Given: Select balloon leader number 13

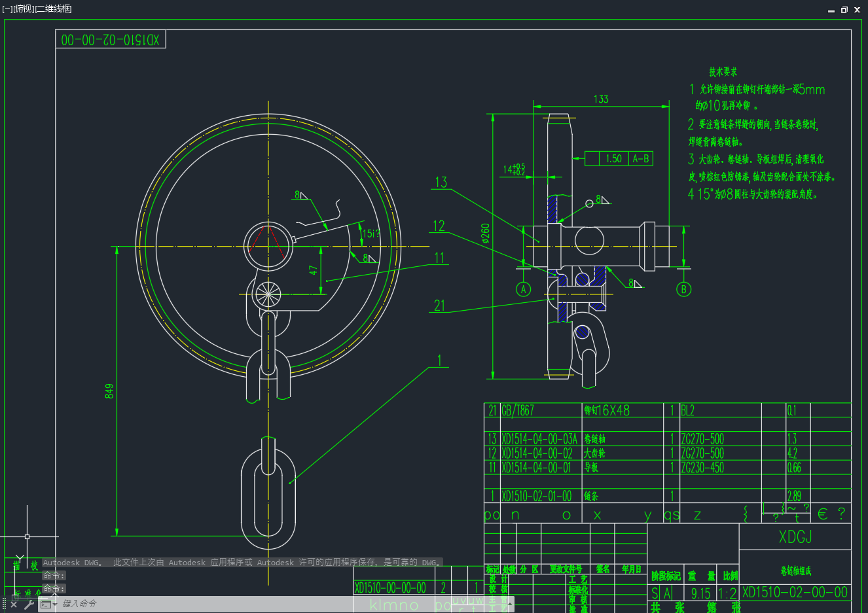Looking at the screenshot, I should (x=441, y=182).
